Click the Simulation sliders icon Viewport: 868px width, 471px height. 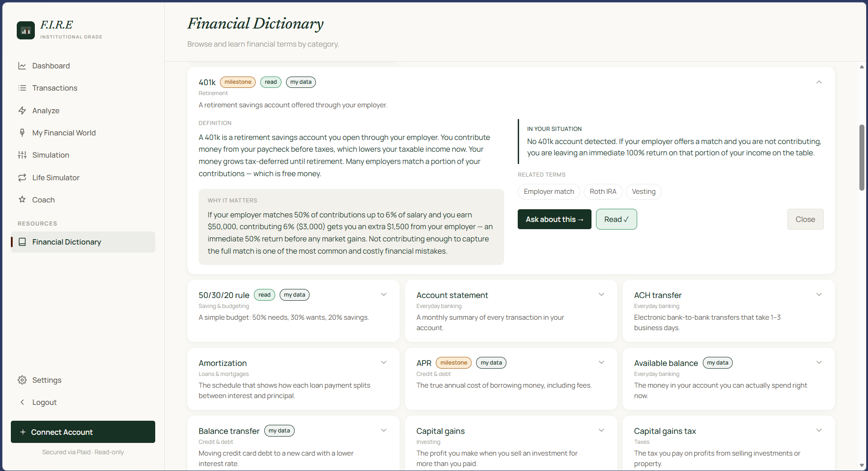(22, 155)
